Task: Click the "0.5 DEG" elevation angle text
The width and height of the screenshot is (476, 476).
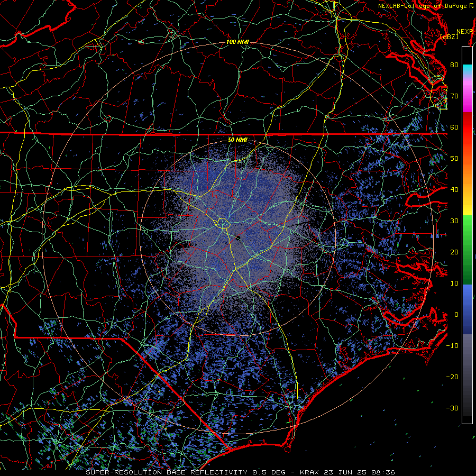Action: 269,472
